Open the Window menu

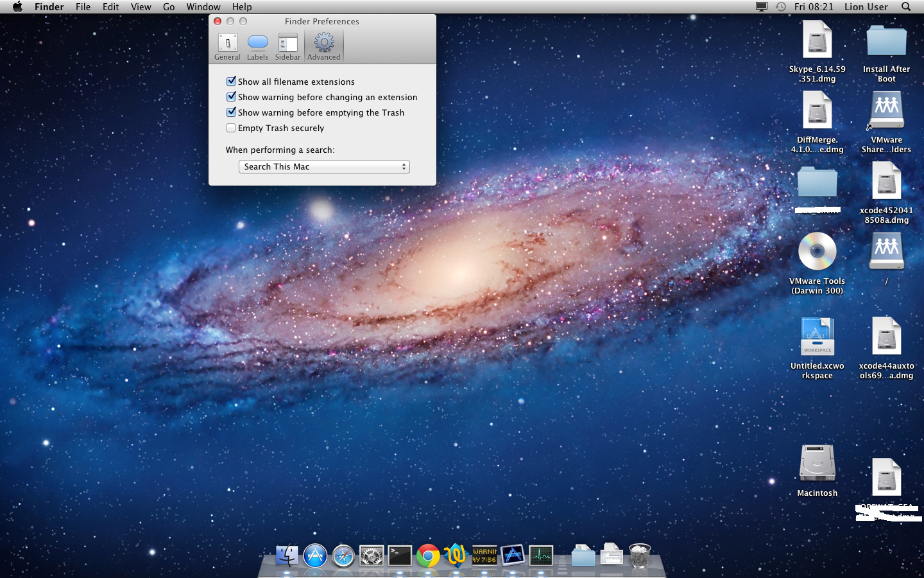point(203,6)
